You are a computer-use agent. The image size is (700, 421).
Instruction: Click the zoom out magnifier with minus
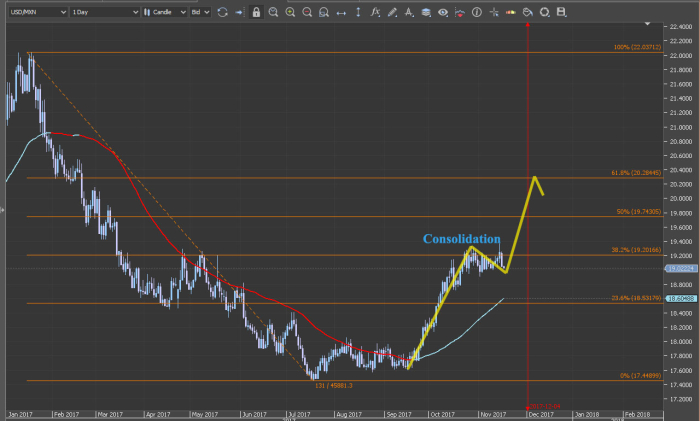point(307,12)
